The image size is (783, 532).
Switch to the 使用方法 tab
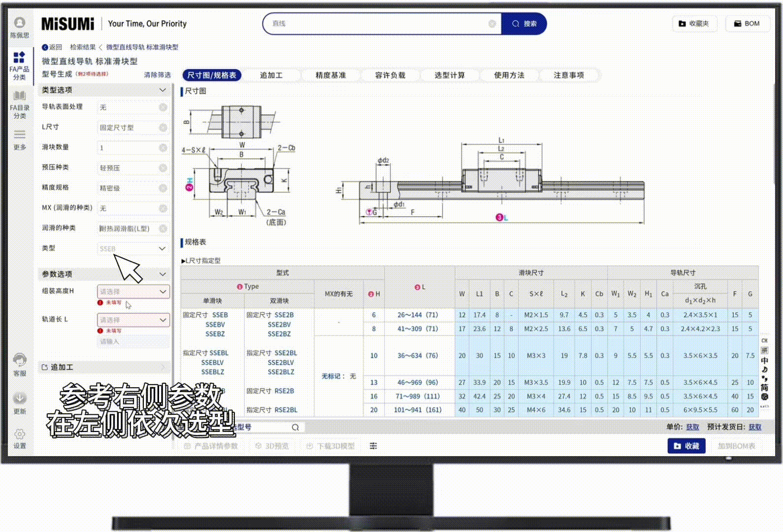(x=509, y=75)
